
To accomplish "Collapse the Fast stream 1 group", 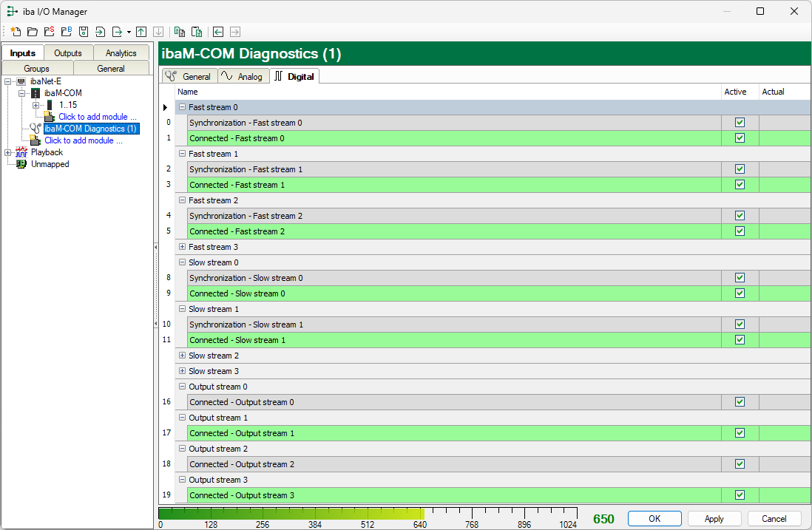I will point(182,154).
